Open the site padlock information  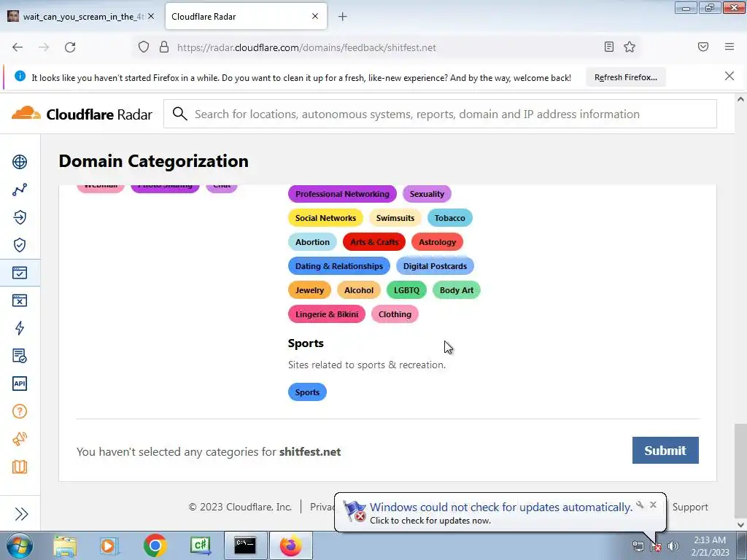(x=164, y=47)
